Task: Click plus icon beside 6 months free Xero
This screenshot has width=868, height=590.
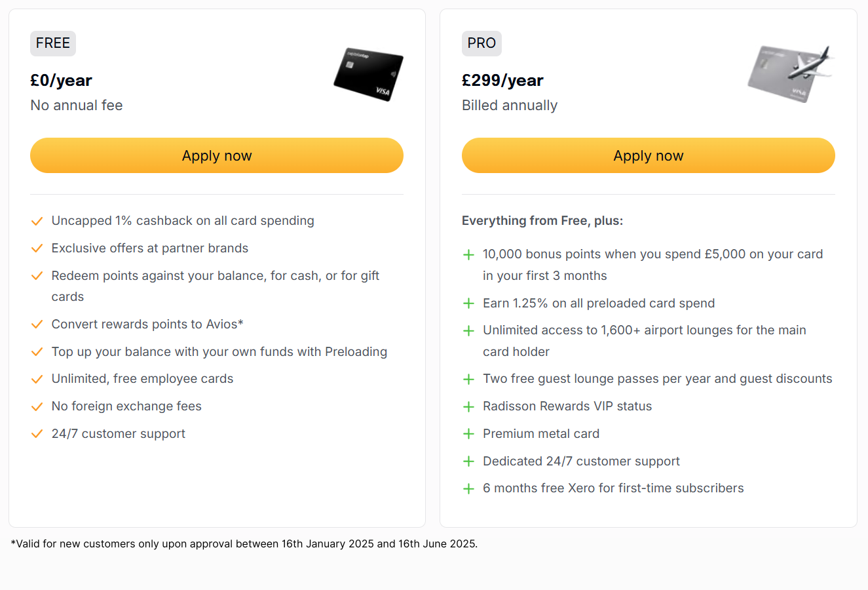Action: pyautogui.click(x=468, y=488)
